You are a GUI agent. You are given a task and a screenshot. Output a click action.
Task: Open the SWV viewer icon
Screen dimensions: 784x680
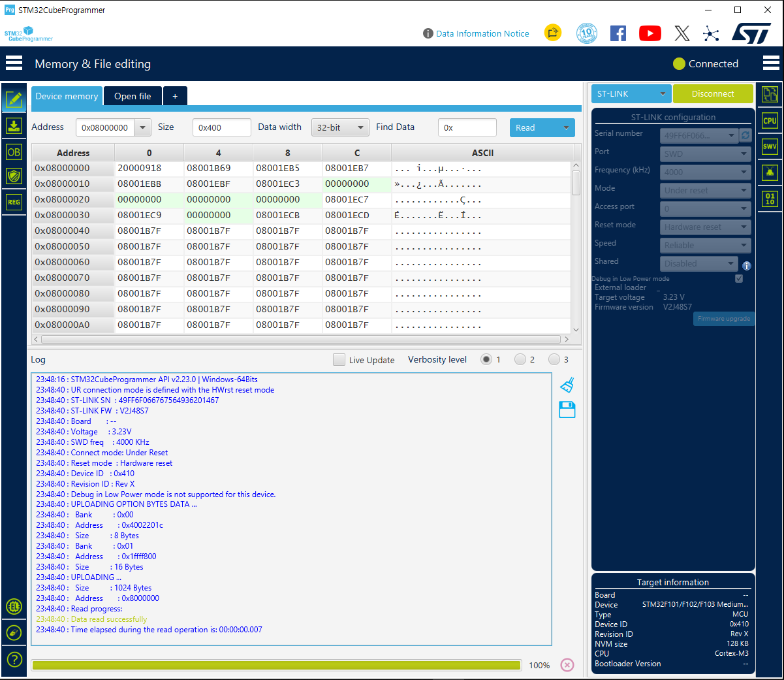coord(770,146)
